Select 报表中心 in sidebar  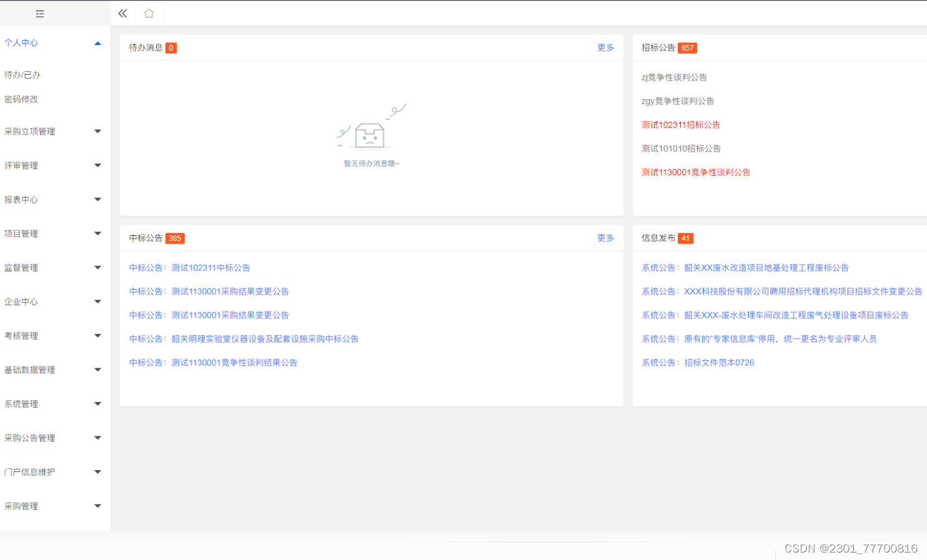click(21, 200)
